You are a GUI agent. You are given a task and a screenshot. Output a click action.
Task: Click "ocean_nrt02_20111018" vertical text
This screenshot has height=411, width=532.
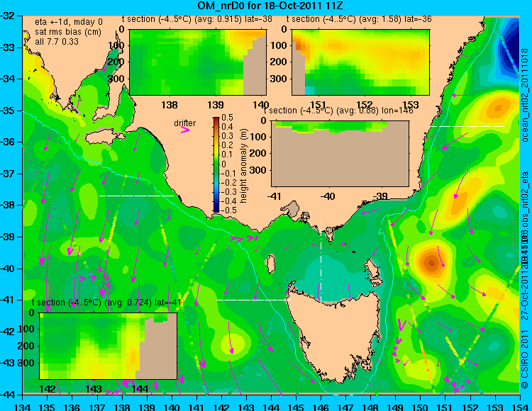point(525,95)
